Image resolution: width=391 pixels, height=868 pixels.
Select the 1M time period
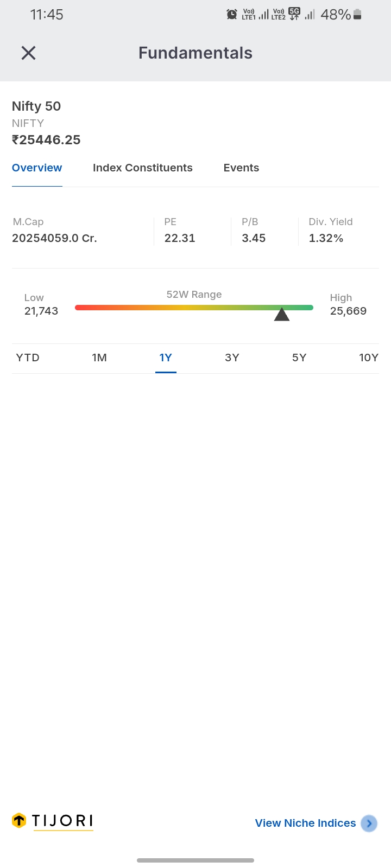tap(99, 358)
